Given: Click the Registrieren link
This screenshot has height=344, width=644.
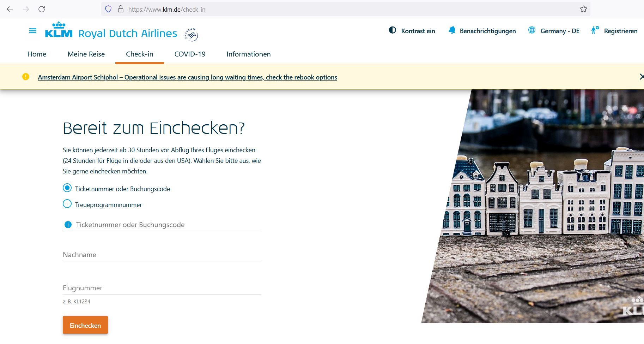Looking at the screenshot, I should click(x=621, y=31).
